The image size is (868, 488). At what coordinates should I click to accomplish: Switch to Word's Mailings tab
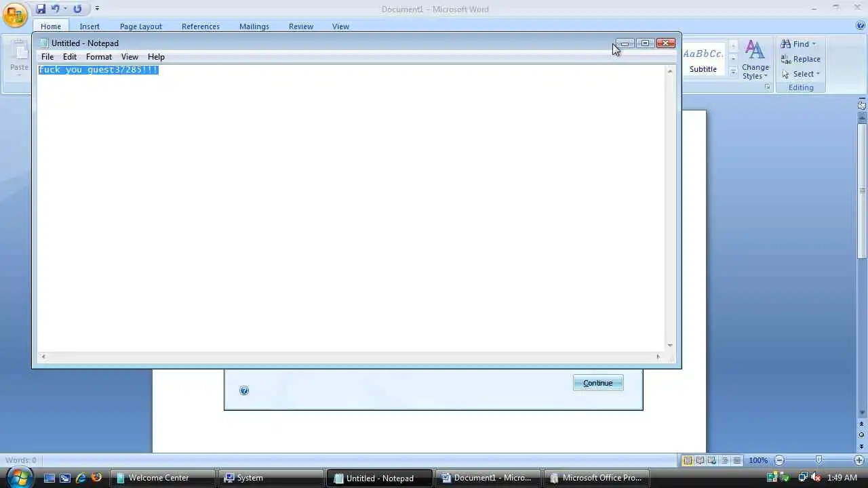point(254,26)
